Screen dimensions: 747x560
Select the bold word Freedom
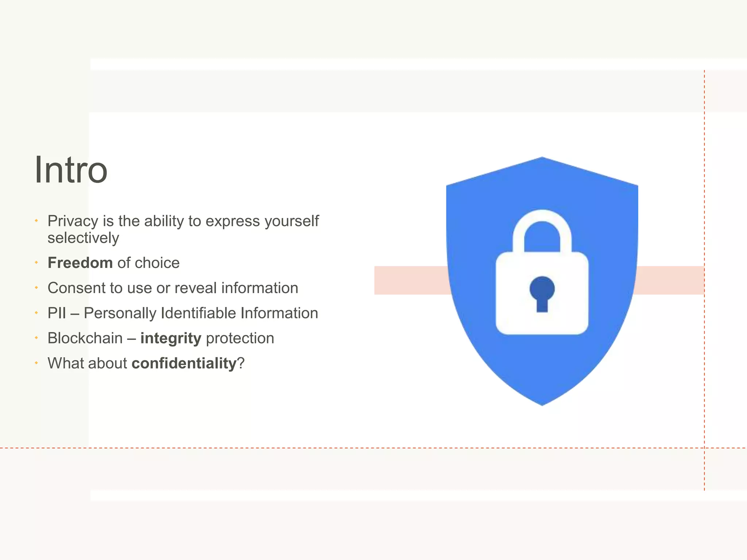click(80, 263)
